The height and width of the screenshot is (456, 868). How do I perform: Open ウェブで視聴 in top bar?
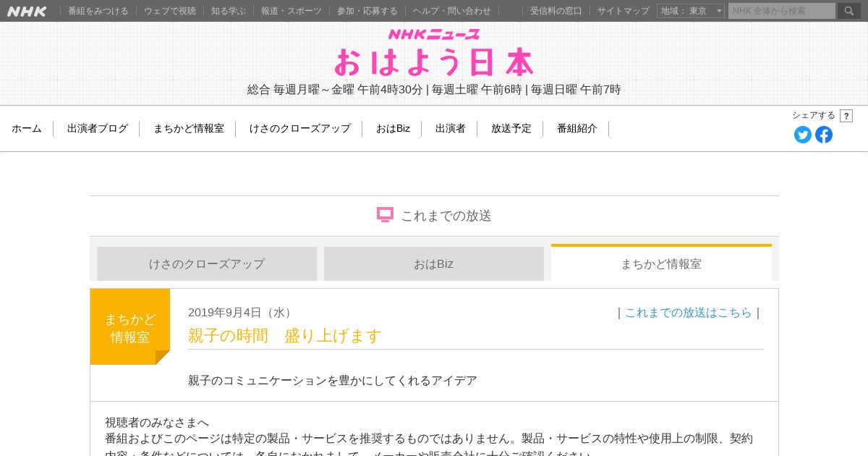click(x=170, y=11)
